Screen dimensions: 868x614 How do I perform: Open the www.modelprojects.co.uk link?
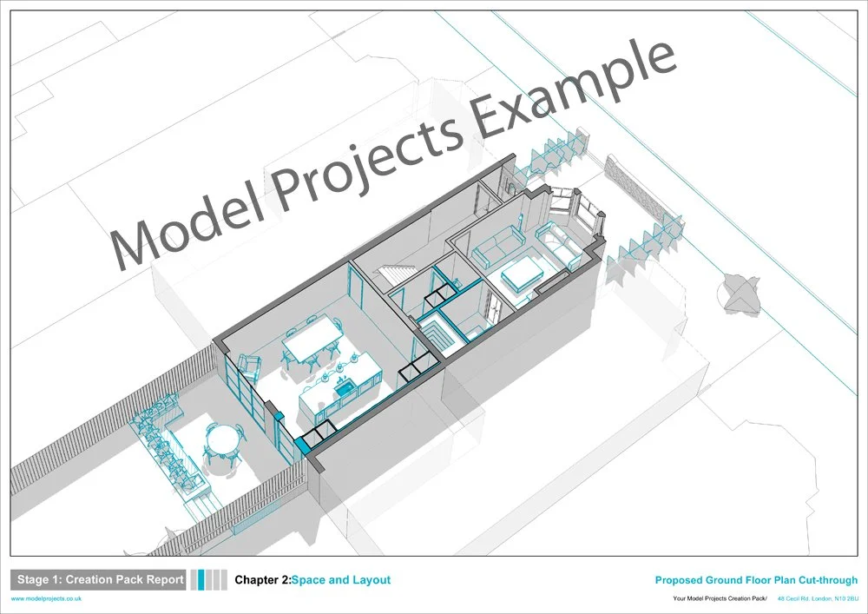coord(49,598)
